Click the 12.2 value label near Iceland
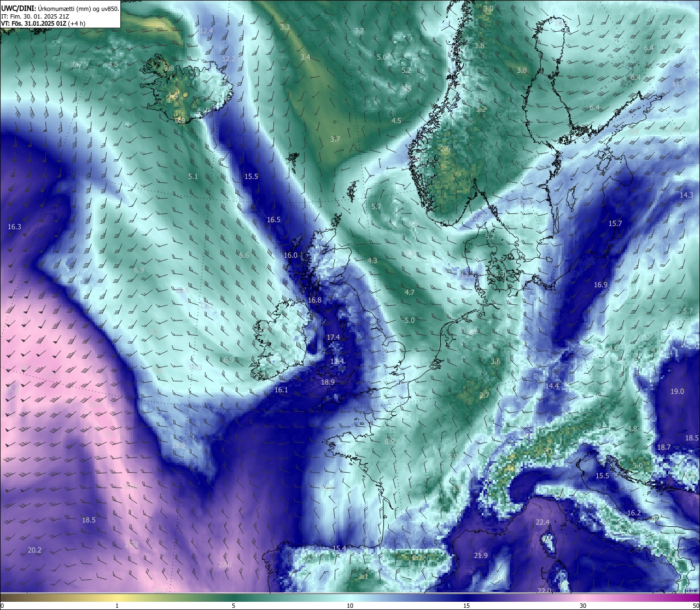This screenshot has height=610, width=700. [229, 59]
